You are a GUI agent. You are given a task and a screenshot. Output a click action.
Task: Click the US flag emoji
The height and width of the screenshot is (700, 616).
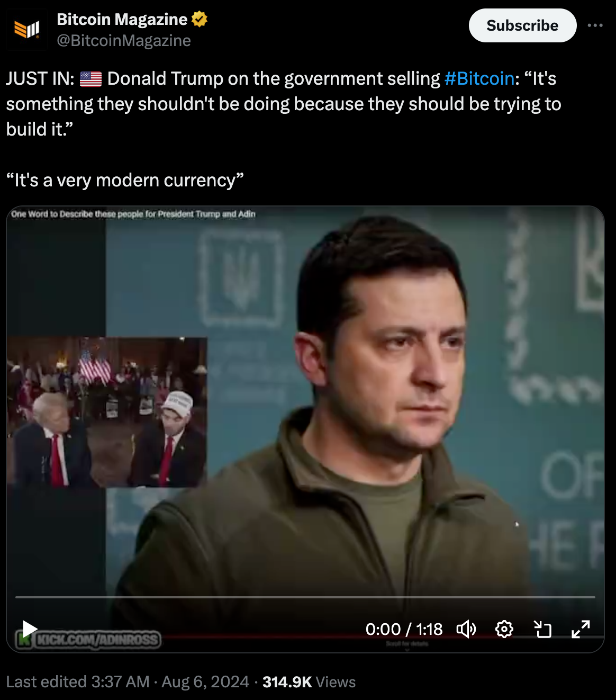point(91,79)
